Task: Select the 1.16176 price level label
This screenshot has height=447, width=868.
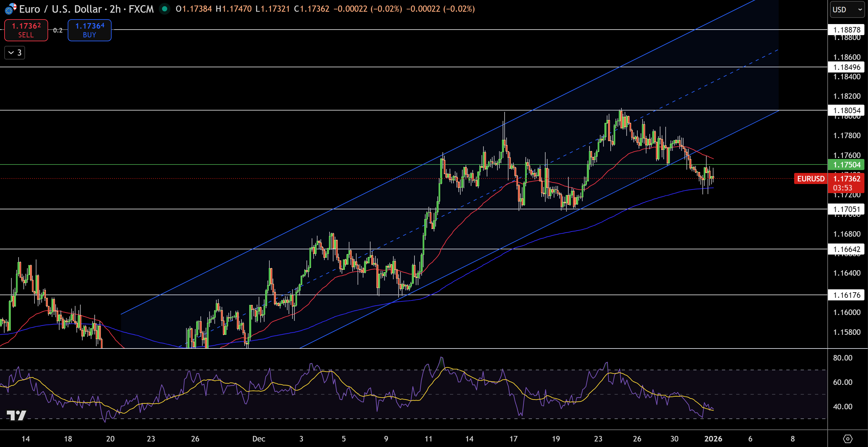Action: (x=847, y=295)
